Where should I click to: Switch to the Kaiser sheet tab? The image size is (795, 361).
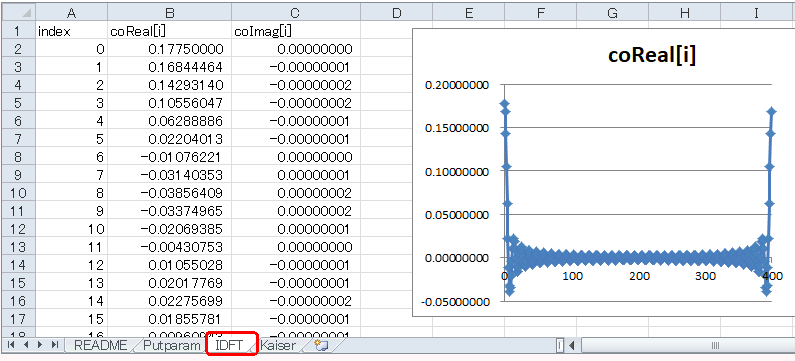pyautogui.click(x=277, y=346)
